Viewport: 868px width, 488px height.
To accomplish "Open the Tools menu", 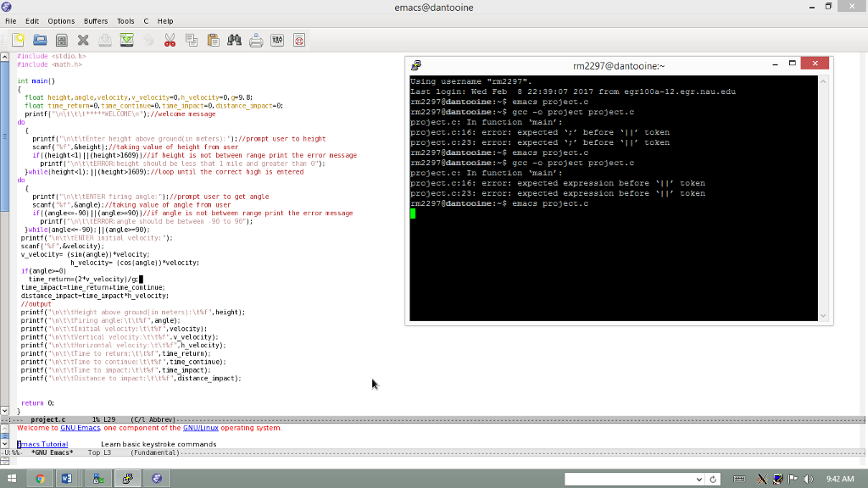I will click(x=124, y=21).
